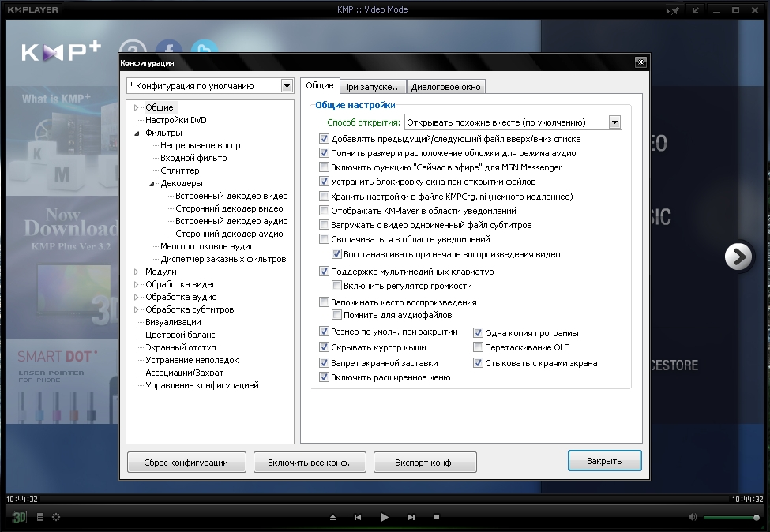Switch to the Общие tab
The height and width of the screenshot is (532, 770).
pyautogui.click(x=320, y=85)
